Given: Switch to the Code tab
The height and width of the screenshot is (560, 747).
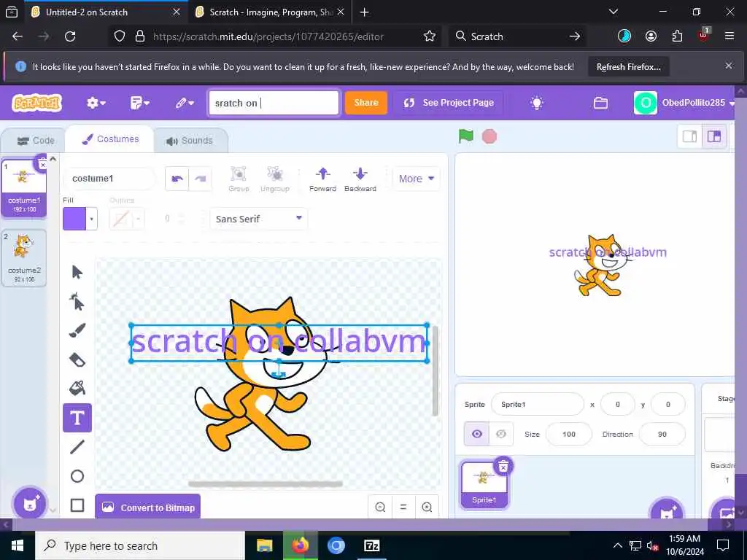Looking at the screenshot, I should coord(36,141).
